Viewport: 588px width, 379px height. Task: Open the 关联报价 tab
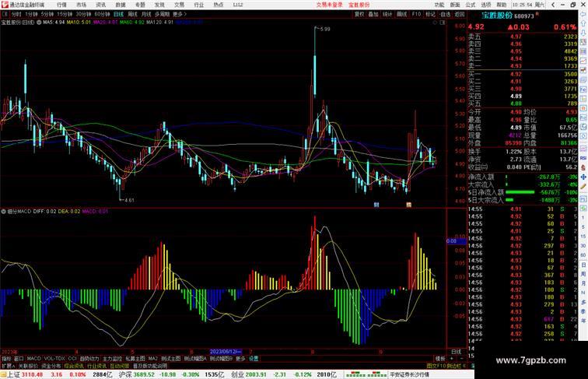coord(28,366)
